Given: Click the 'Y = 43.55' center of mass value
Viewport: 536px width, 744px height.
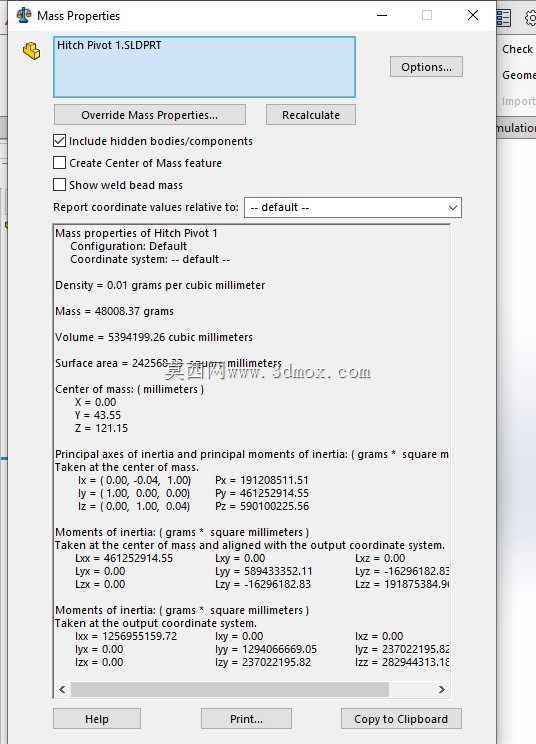Looking at the screenshot, I should [x=98, y=415].
